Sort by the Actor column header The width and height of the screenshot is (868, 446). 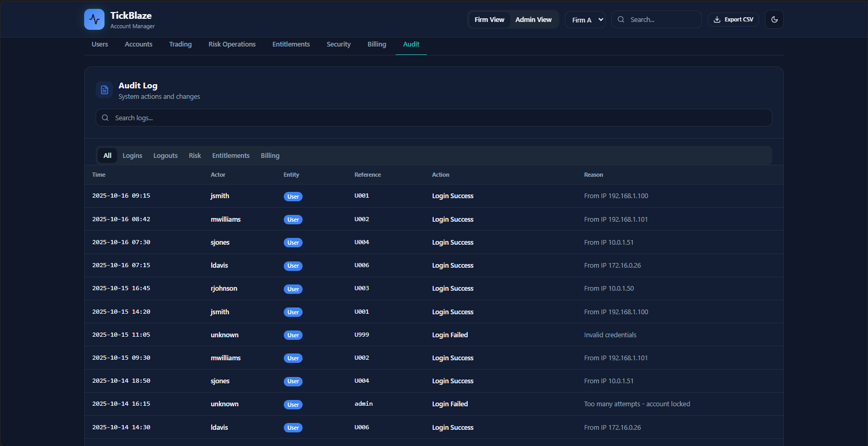coord(218,175)
